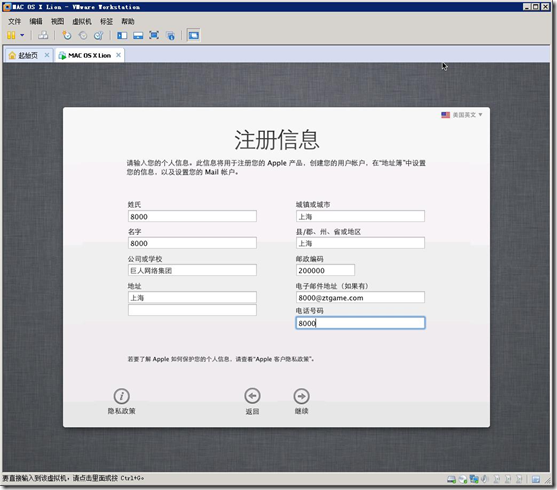This screenshot has height=490, width=557.
Task: Open the power options dropdown arrow
Action: coord(22,35)
